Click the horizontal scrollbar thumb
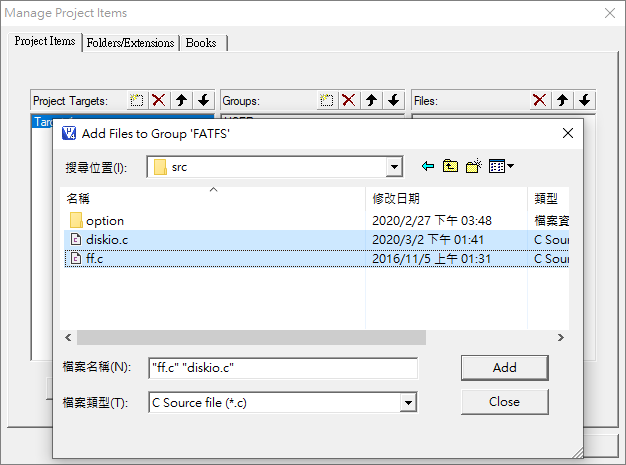 [251, 338]
